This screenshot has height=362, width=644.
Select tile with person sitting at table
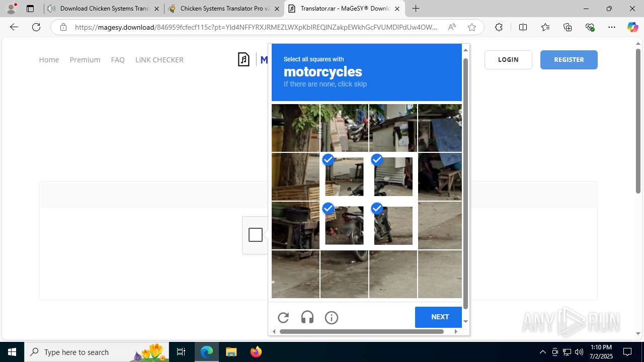(x=440, y=177)
